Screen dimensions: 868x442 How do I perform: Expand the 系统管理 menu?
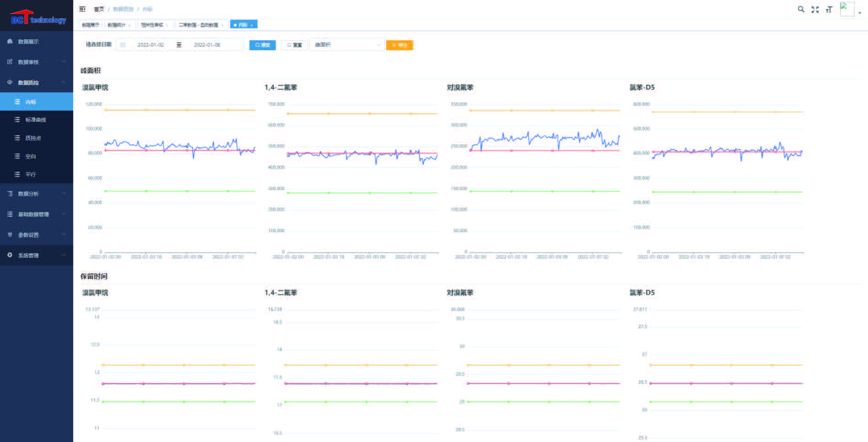tap(37, 255)
